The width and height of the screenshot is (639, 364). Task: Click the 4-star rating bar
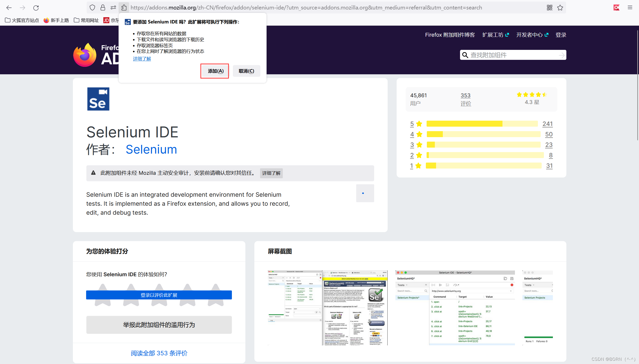coord(483,134)
